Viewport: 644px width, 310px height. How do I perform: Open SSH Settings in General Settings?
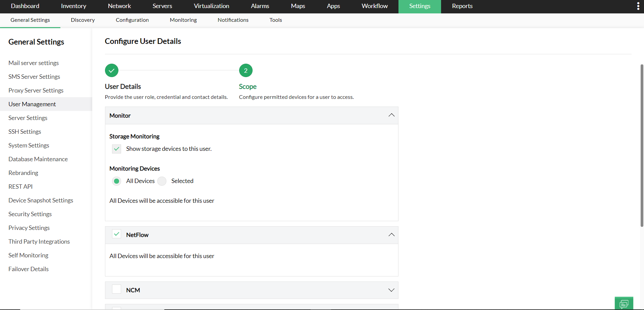point(24,132)
